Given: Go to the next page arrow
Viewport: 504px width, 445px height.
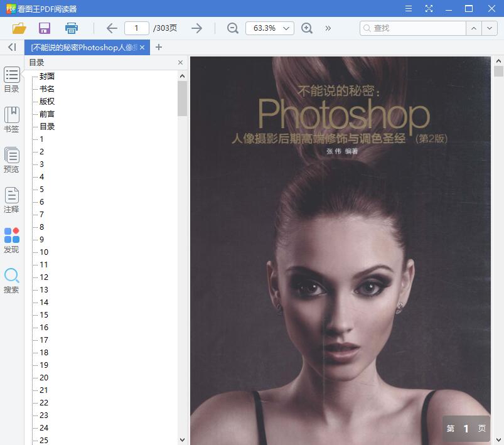Looking at the screenshot, I should tap(196, 28).
